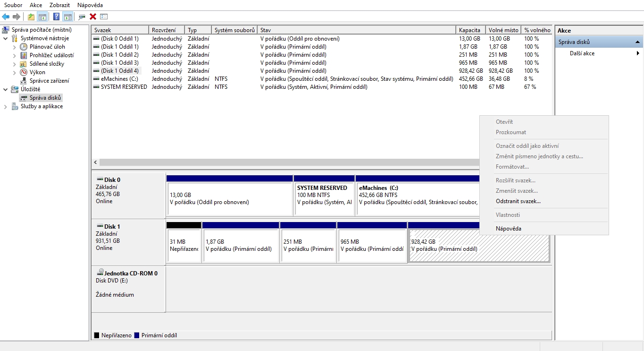The width and height of the screenshot is (644, 351).
Task: Open the Další akce submenu arrow
Action: tap(638, 53)
